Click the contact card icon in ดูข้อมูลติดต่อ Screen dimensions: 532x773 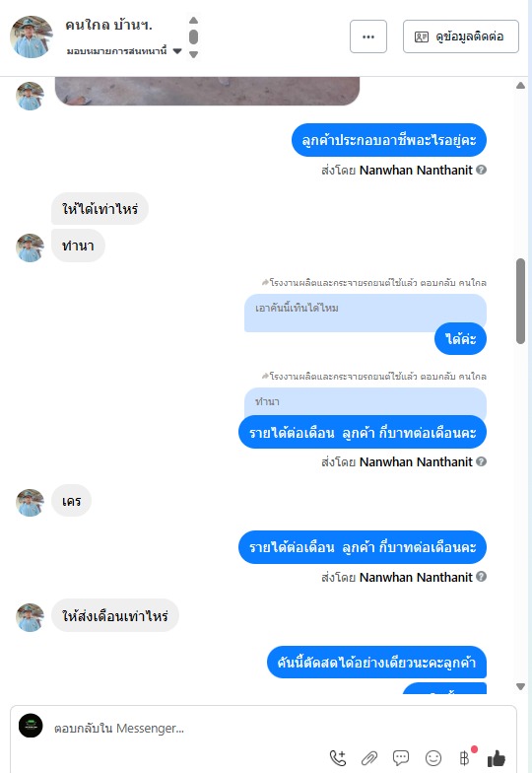coord(422,37)
